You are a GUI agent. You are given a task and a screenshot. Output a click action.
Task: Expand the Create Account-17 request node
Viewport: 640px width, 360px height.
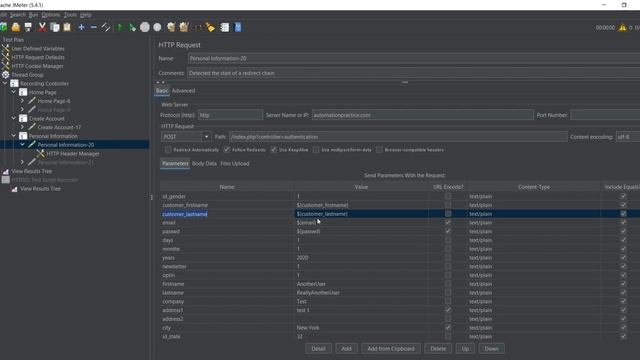click(22, 127)
